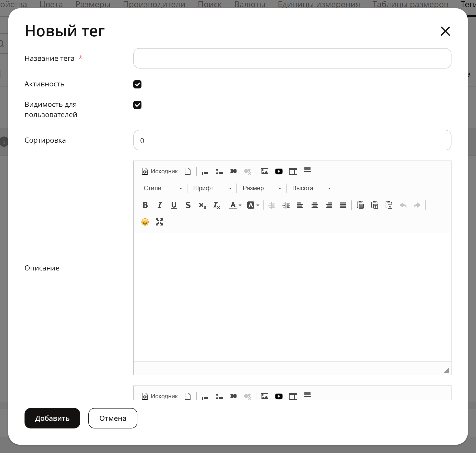Paste as plain text icon

pos(375,205)
